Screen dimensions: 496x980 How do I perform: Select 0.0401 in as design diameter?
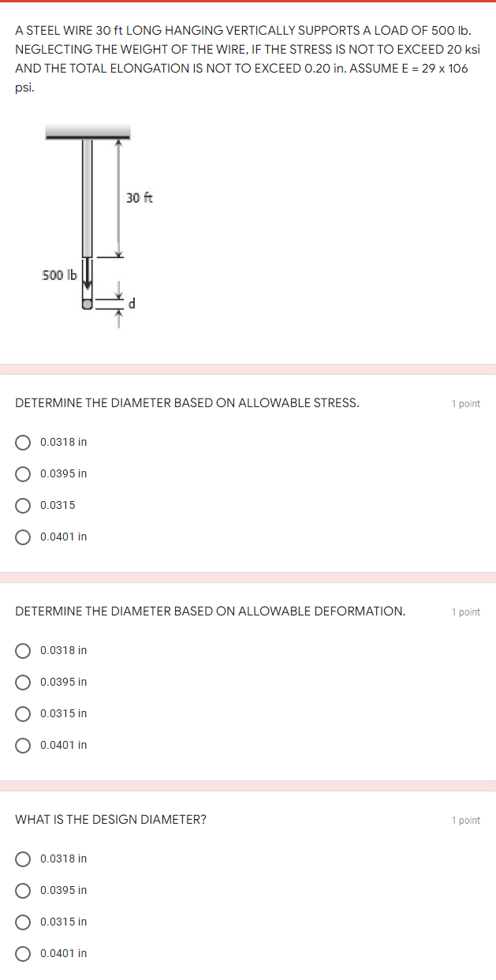coord(23,953)
